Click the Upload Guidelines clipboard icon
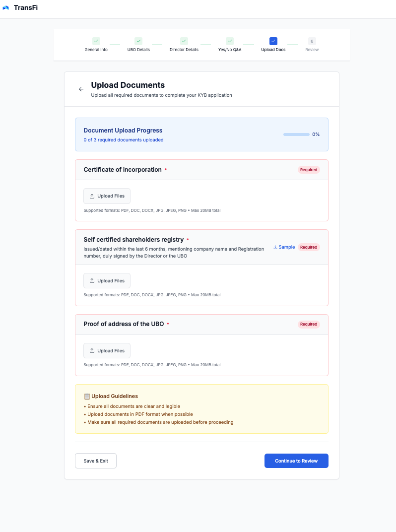The height and width of the screenshot is (532, 396). pyautogui.click(x=87, y=397)
